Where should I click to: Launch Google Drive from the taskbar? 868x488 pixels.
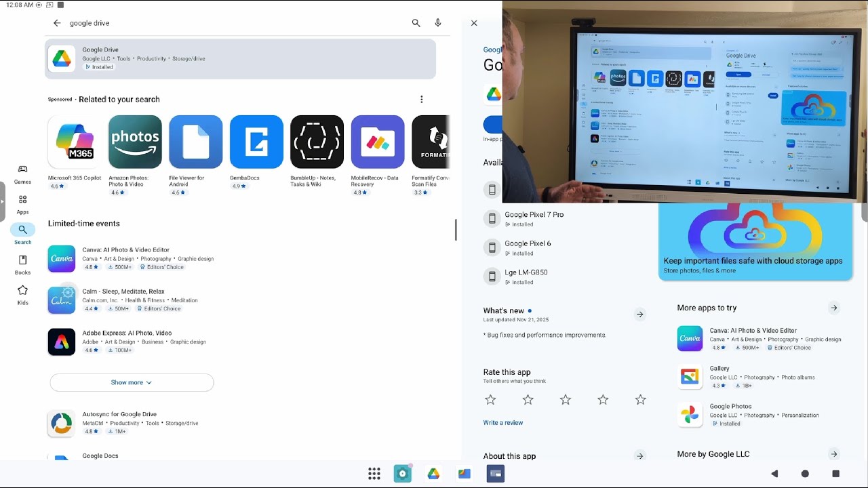(433, 474)
